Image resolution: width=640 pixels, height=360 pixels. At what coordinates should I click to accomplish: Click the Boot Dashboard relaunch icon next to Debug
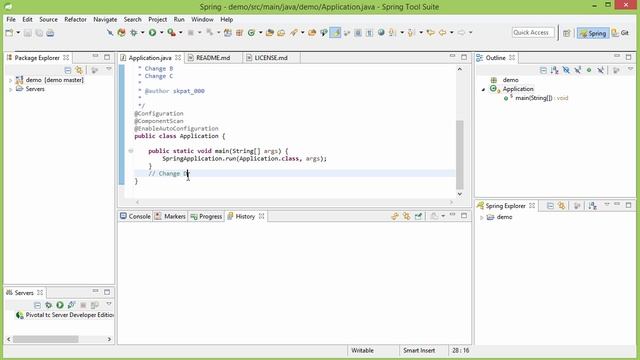click(122, 33)
